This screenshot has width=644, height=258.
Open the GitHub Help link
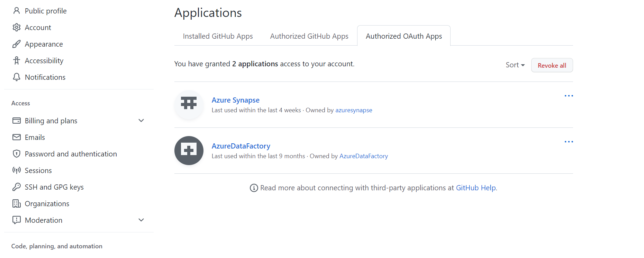click(476, 188)
